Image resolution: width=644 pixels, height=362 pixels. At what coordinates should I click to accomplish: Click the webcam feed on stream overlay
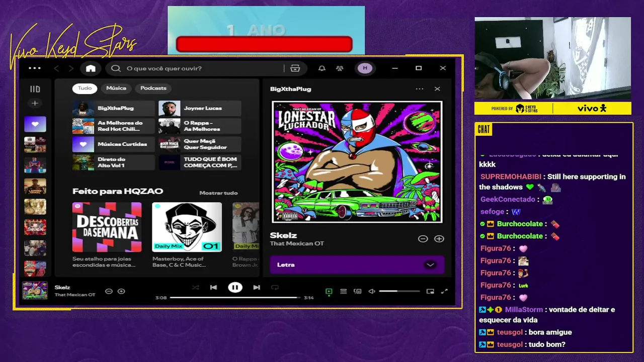(553, 58)
